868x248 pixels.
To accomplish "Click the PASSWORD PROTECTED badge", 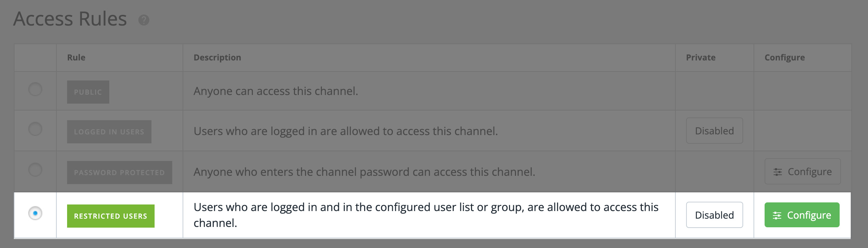I will point(119,173).
